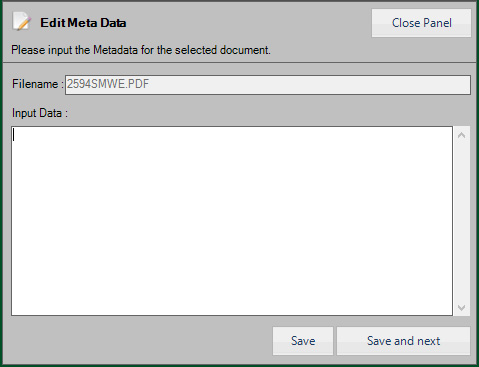Focus the Input Data text area
The height and width of the screenshot is (367, 479).
232,221
